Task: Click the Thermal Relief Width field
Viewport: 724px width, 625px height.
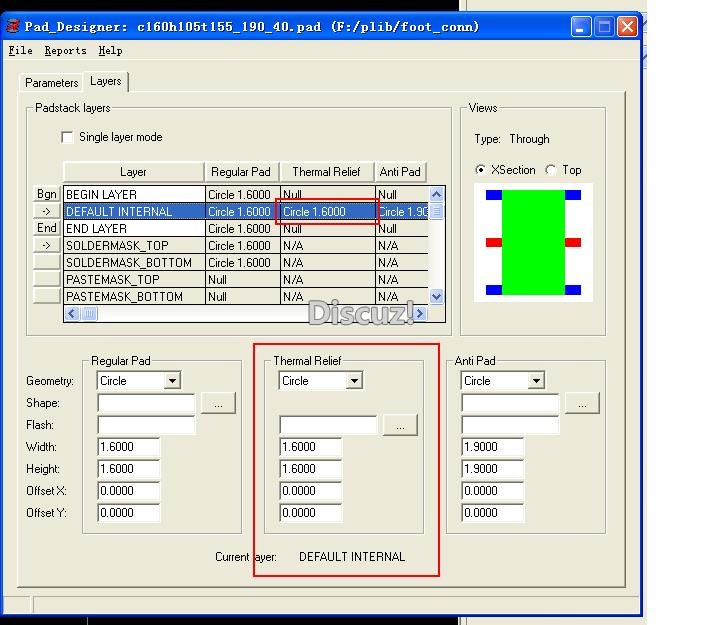Action: [311, 447]
